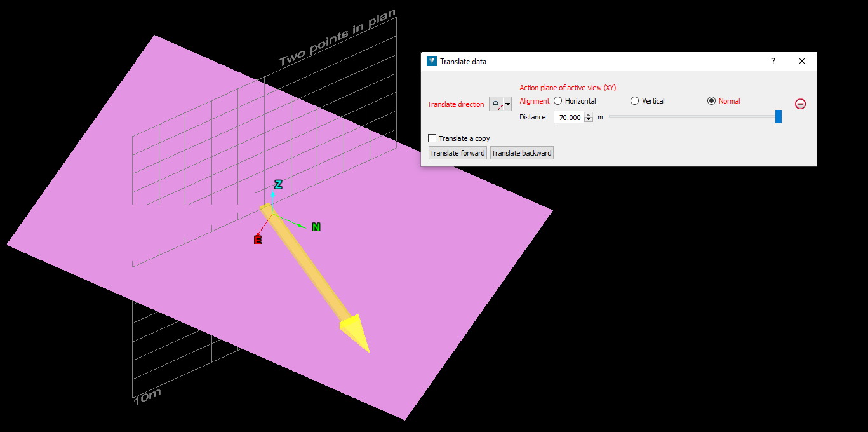Click the Z axis indicator in viewport

pyautogui.click(x=277, y=185)
